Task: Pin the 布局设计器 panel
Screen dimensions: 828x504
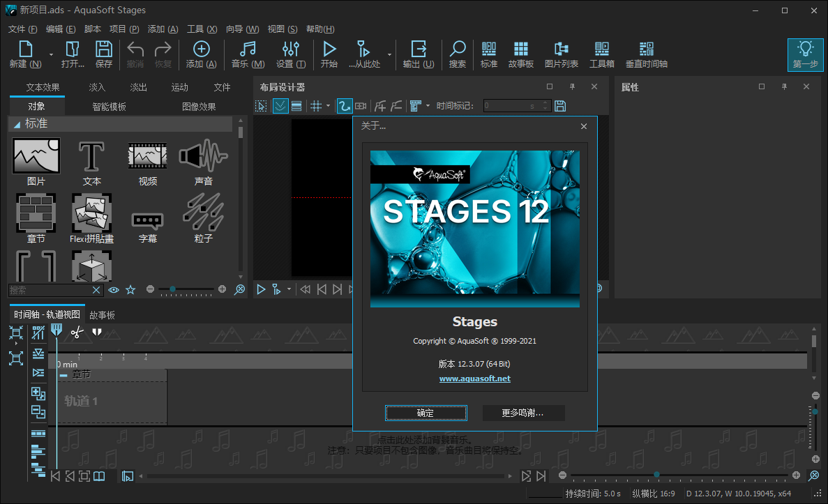Action: [572, 86]
